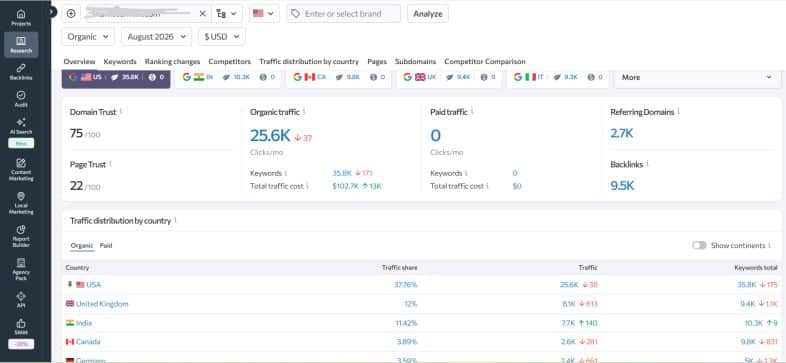Open the Competitor Comparison tab
The image size is (786, 363).
pos(485,61)
